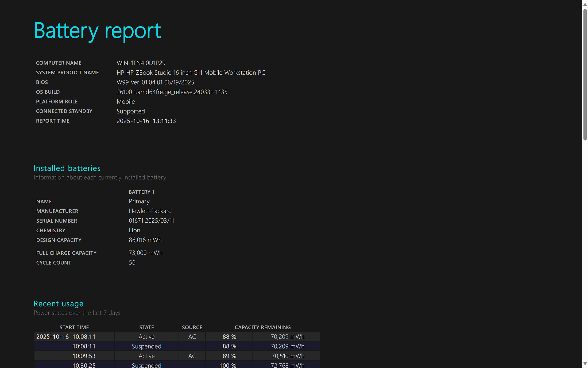Click the HP ZBook system product name

pyautogui.click(x=191, y=73)
